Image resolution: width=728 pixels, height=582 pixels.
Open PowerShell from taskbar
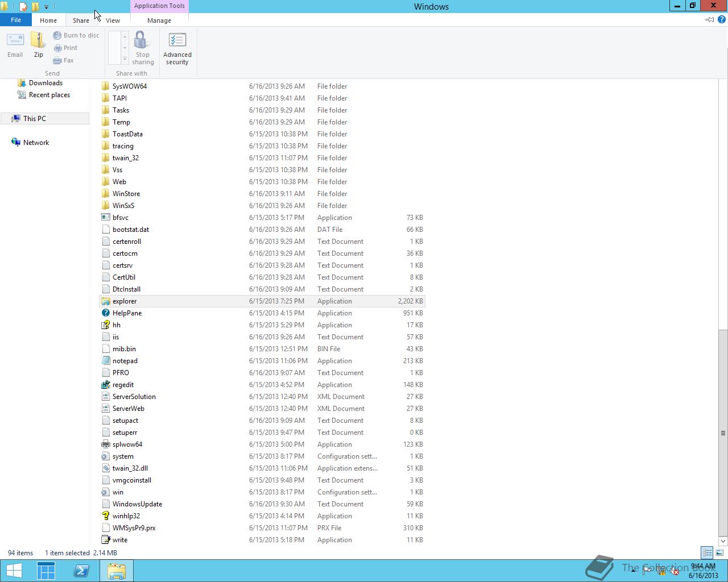point(81,571)
